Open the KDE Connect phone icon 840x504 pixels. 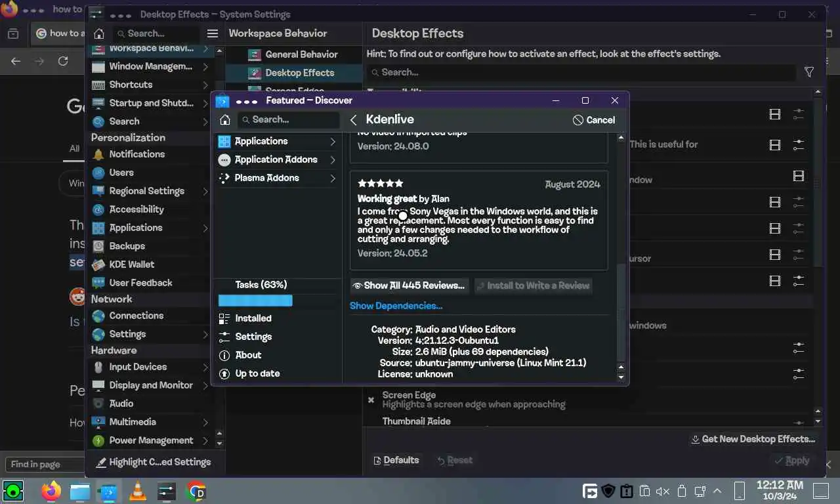tap(739, 491)
